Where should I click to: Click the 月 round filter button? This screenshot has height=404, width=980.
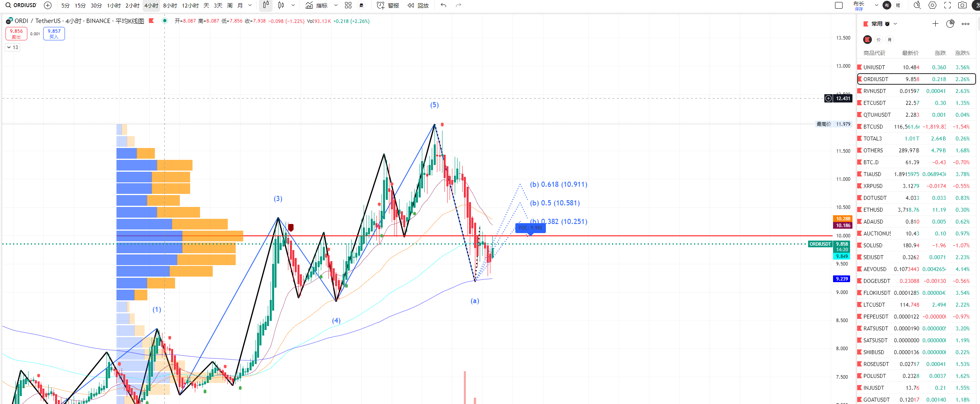(x=890, y=40)
